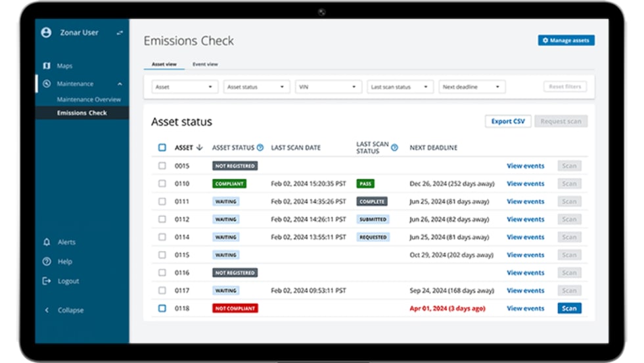Image resolution: width=644 pixels, height=363 pixels.
Task: Click the Logout menu item label
Action: pos(68,281)
